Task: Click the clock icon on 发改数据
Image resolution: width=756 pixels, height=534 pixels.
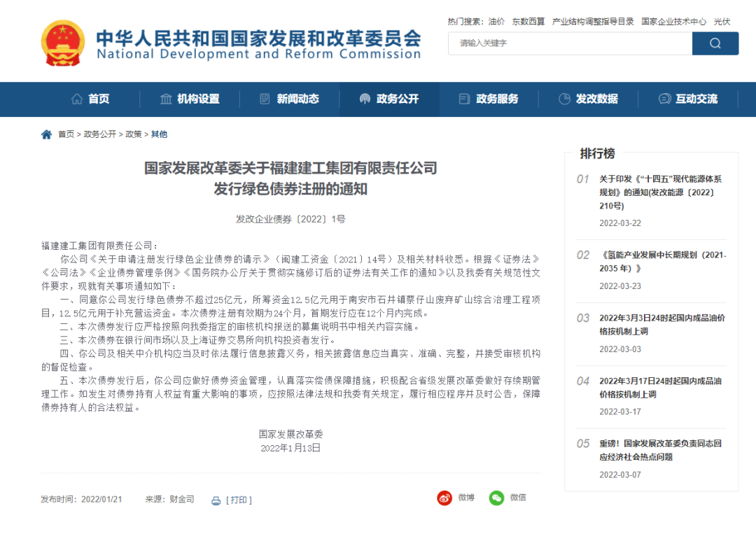Action: [563, 99]
